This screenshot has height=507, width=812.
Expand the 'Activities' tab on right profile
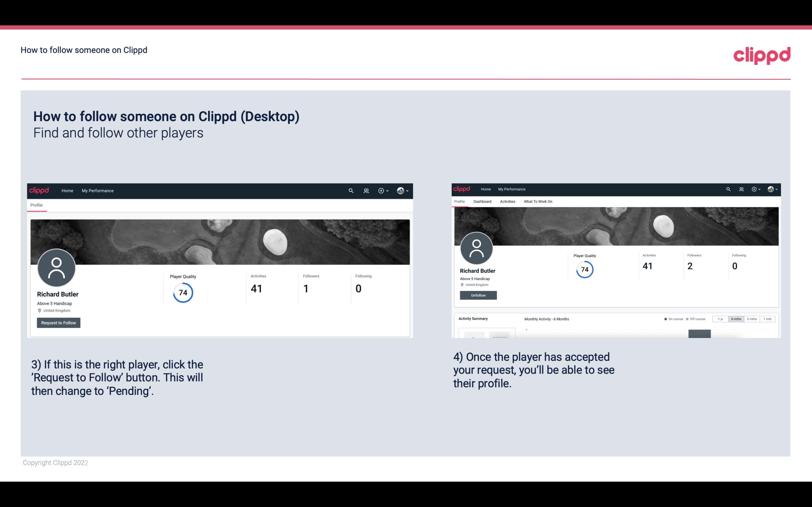[x=506, y=202]
